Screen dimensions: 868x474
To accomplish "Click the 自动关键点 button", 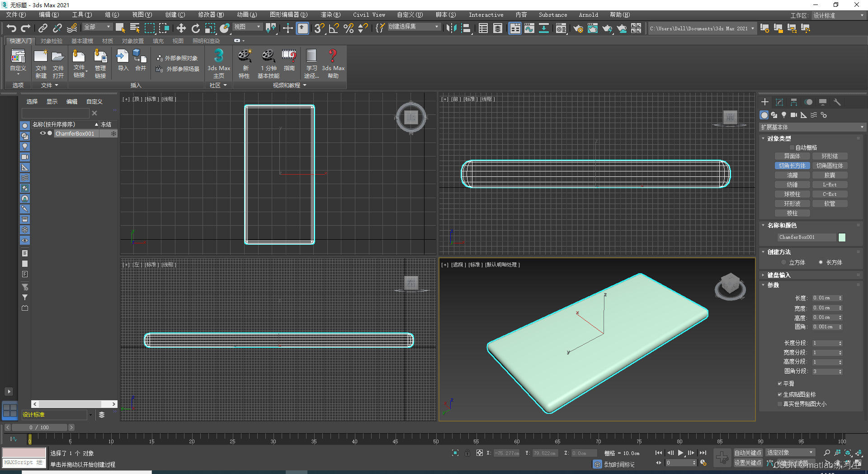I will (x=748, y=453).
